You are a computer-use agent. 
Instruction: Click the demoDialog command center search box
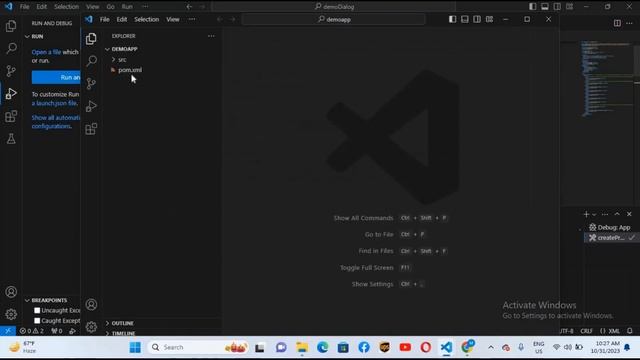click(333, 7)
